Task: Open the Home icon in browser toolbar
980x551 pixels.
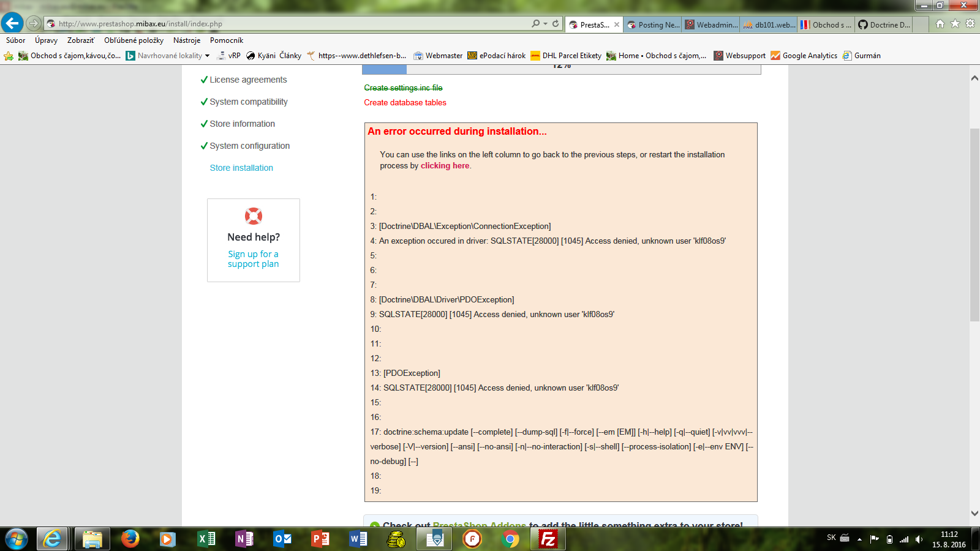Action: click(940, 23)
